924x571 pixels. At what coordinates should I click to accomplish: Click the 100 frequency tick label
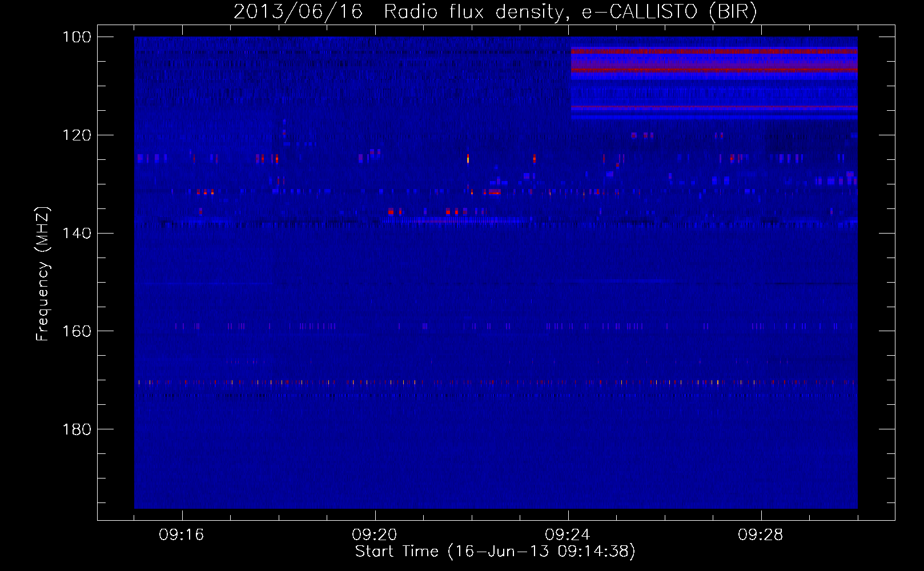coord(77,37)
